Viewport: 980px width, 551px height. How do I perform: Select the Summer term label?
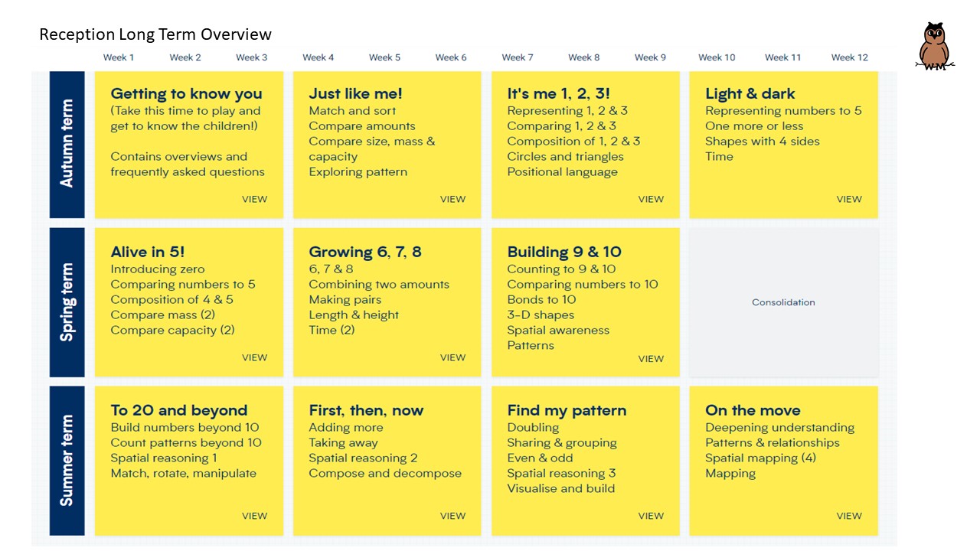[67, 461]
